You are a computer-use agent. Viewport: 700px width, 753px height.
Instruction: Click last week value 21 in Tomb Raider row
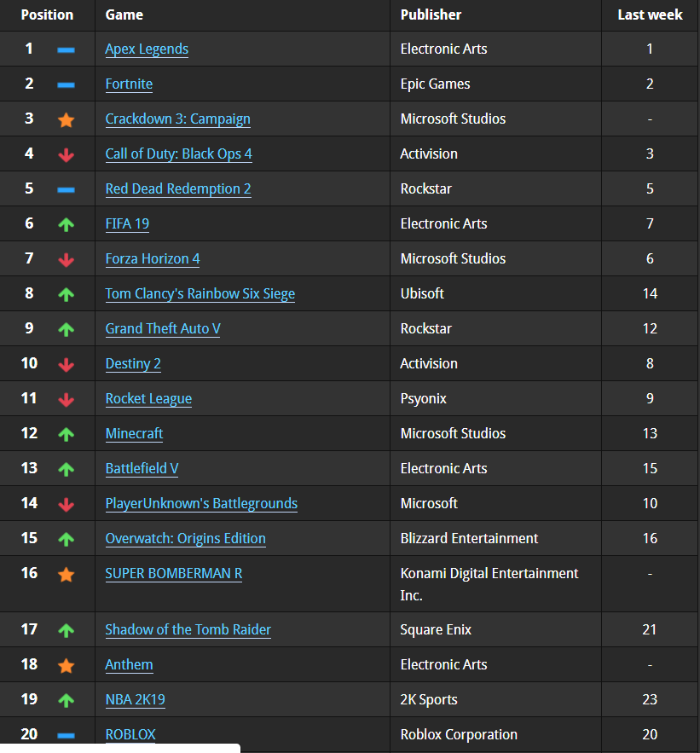[x=650, y=629]
